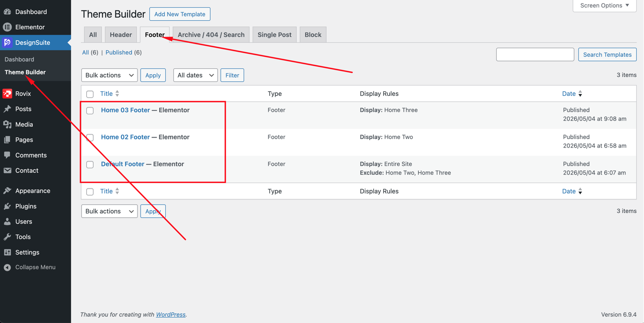Switch to the Single Post tab
The image size is (644, 323).
tap(275, 35)
